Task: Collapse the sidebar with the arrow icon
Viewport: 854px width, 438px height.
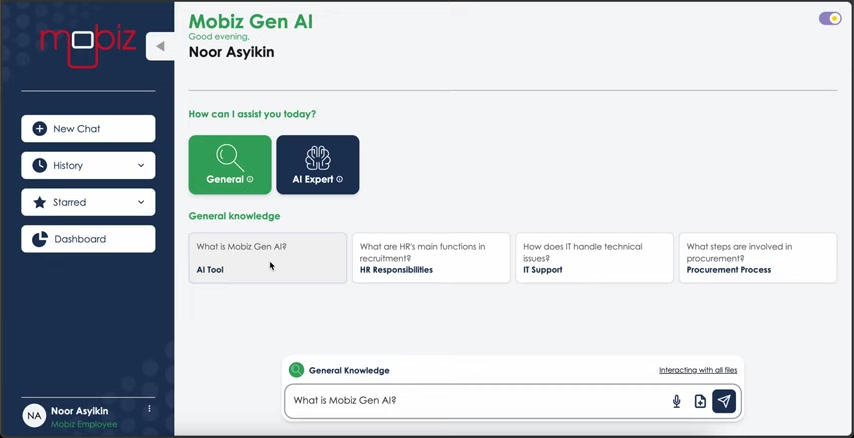Action: pyautogui.click(x=160, y=46)
